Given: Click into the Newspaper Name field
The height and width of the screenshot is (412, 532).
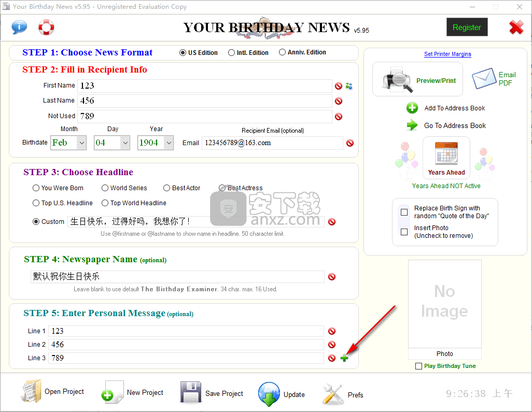Looking at the screenshot, I should [x=177, y=276].
